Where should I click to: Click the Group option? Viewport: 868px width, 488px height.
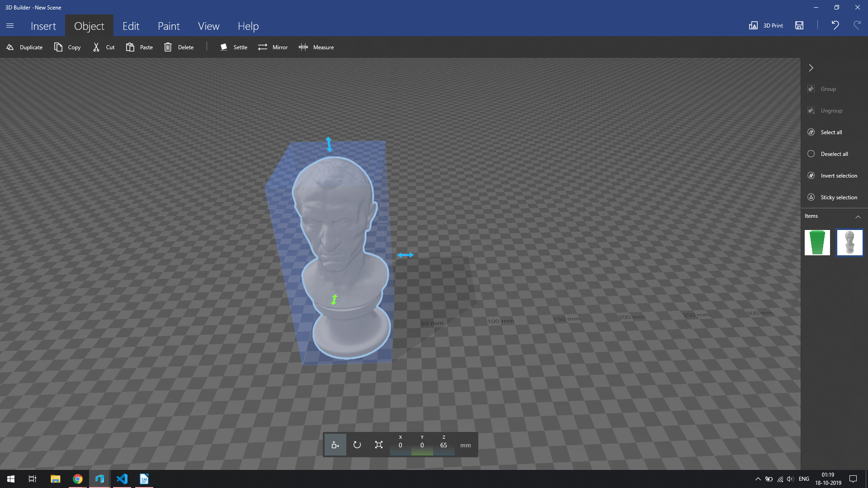[x=821, y=89]
